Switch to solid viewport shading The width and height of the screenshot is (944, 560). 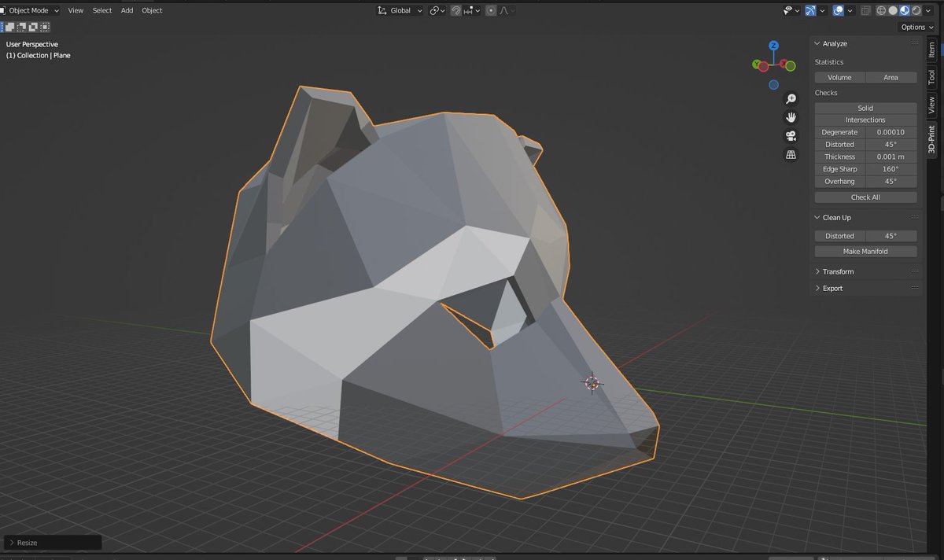tap(893, 10)
